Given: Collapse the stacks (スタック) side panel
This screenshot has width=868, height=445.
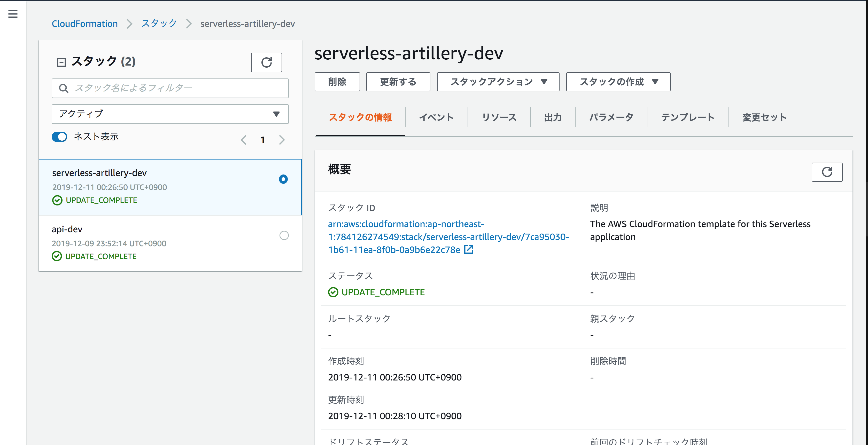Looking at the screenshot, I should [x=61, y=62].
